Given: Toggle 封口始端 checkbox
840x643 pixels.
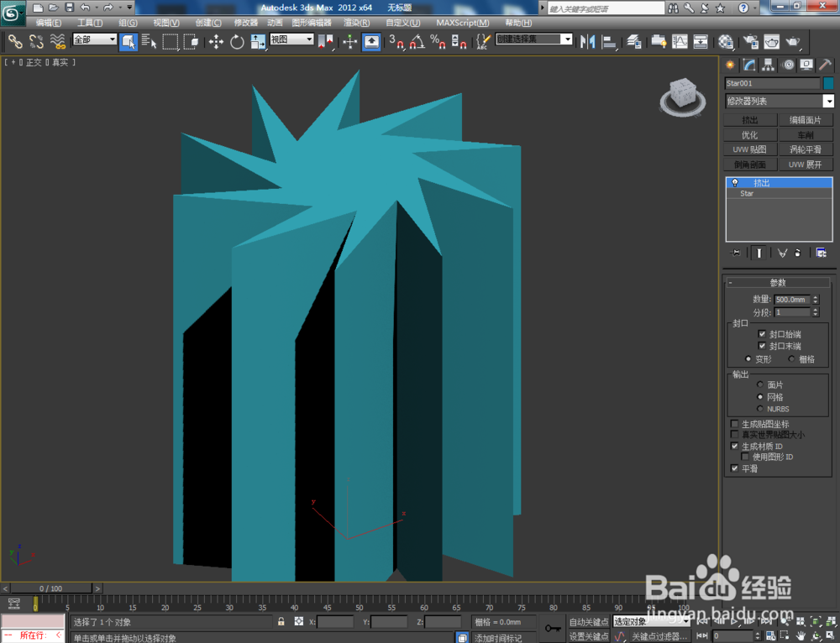Looking at the screenshot, I should click(762, 334).
